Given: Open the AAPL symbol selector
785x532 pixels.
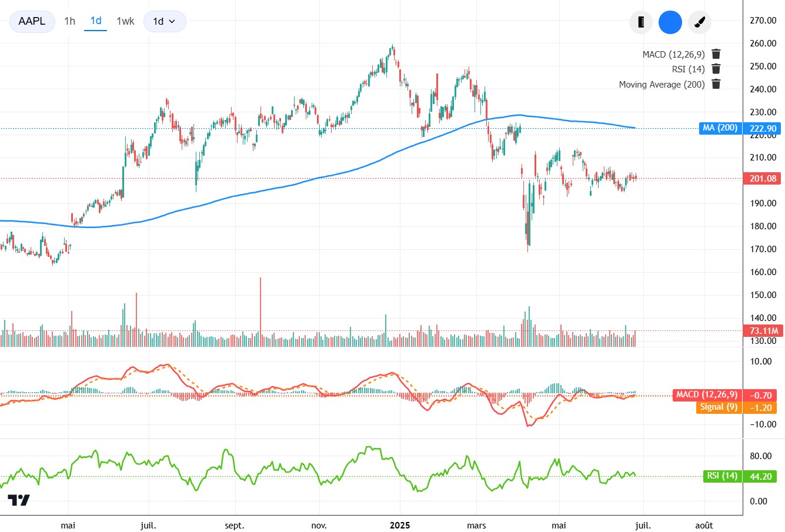Looking at the screenshot, I should [x=32, y=21].
